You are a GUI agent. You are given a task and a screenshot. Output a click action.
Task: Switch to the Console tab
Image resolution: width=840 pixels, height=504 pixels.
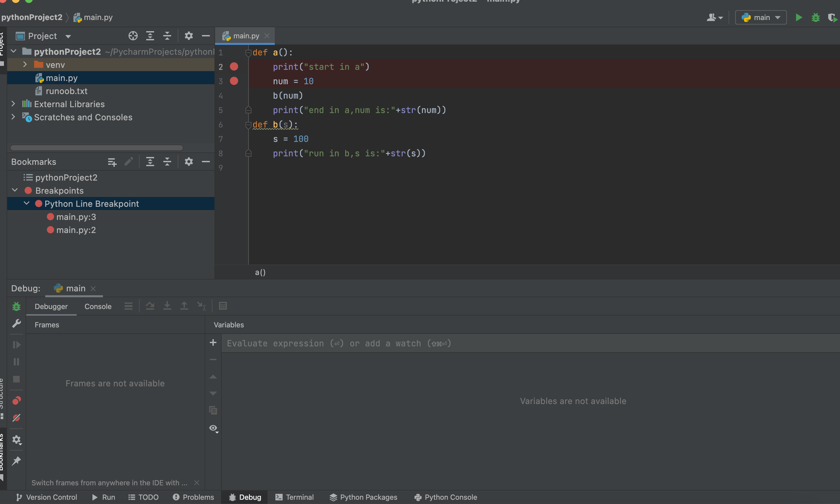[98, 306]
